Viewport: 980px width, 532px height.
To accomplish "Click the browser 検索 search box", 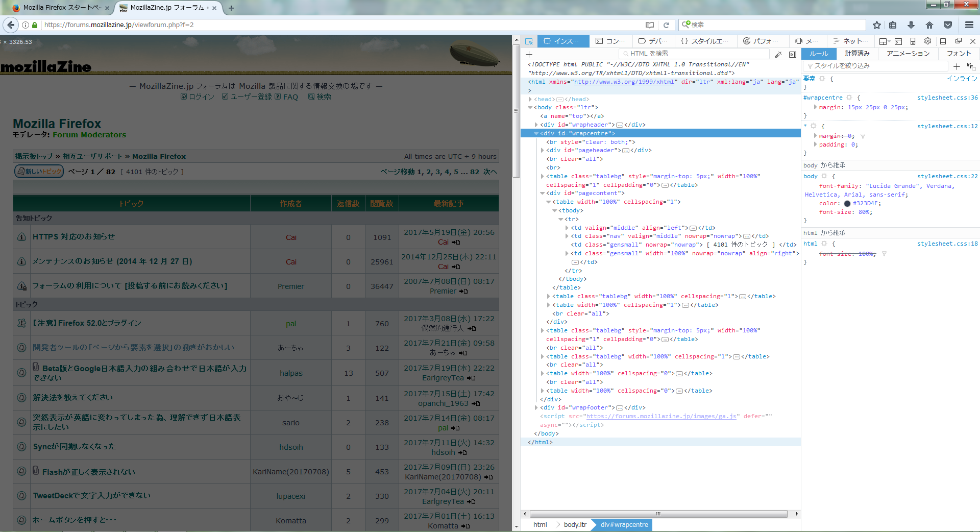I will [x=772, y=25].
